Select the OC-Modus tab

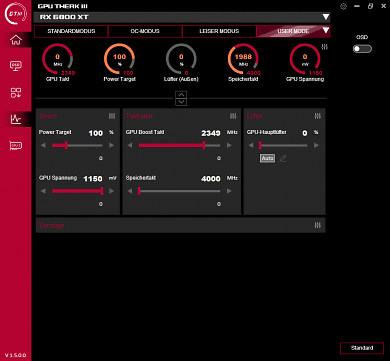(145, 31)
